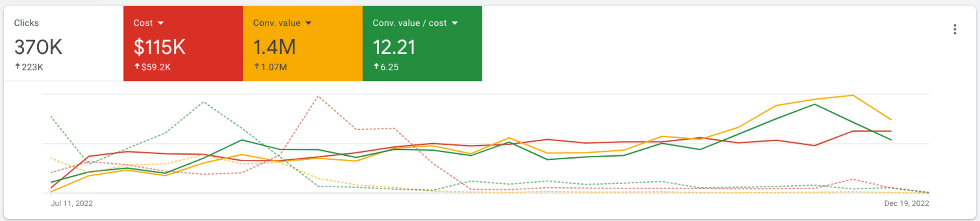Click the 370K clicks total

coord(38,47)
